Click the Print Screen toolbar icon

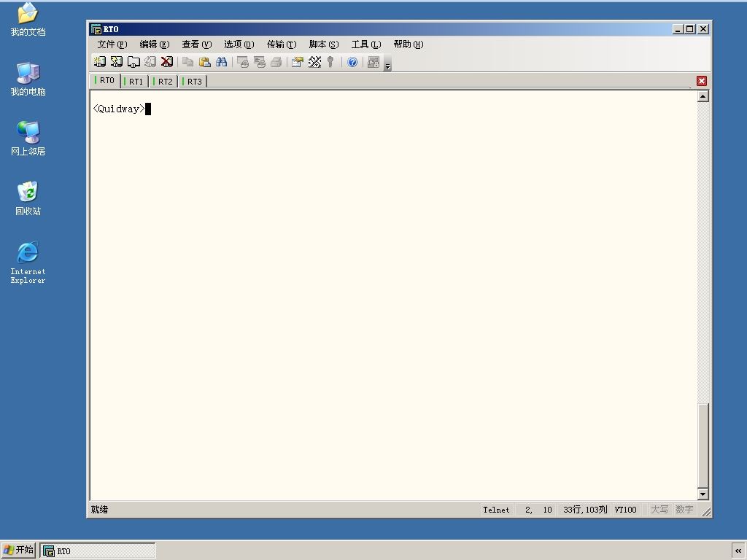click(243, 62)
